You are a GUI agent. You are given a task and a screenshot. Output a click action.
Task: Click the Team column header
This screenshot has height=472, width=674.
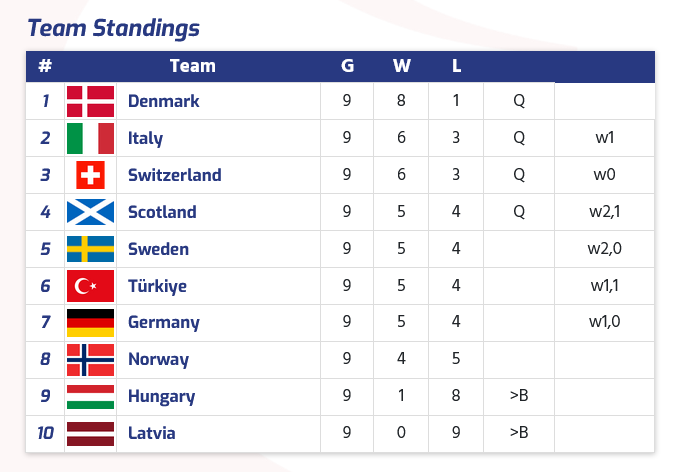point(192,66)
